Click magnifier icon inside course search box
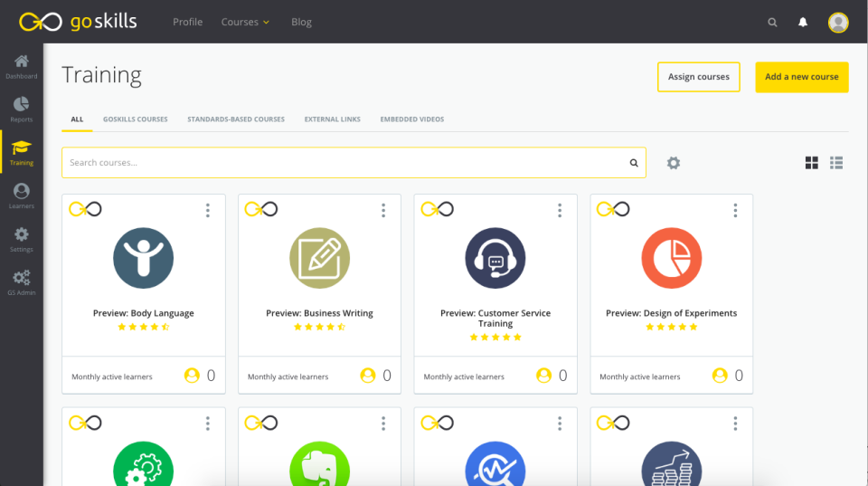868x486 pixels. (x=634, y=163)
